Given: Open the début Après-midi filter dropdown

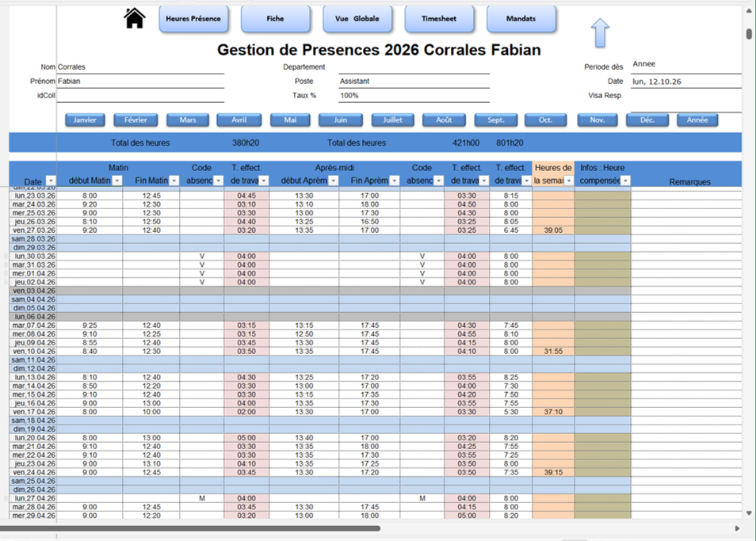Looking at the screenshot, I should coord(333,180).
